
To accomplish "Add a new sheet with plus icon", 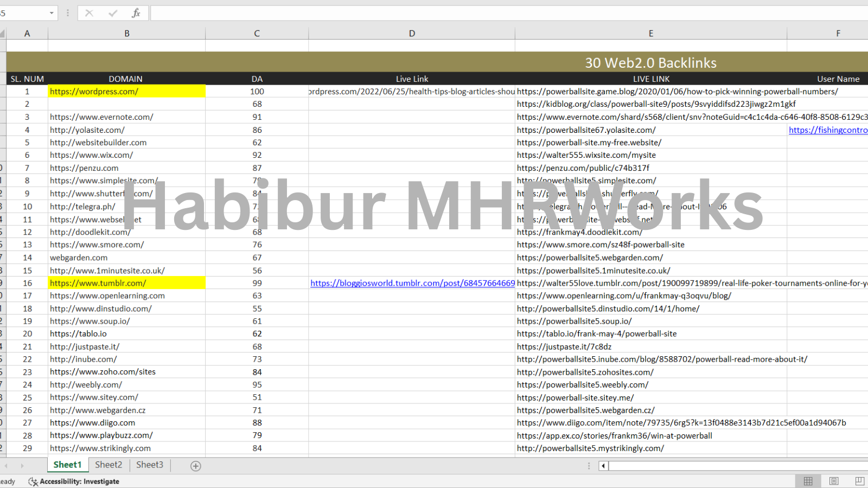I will [x=196, y=466].
